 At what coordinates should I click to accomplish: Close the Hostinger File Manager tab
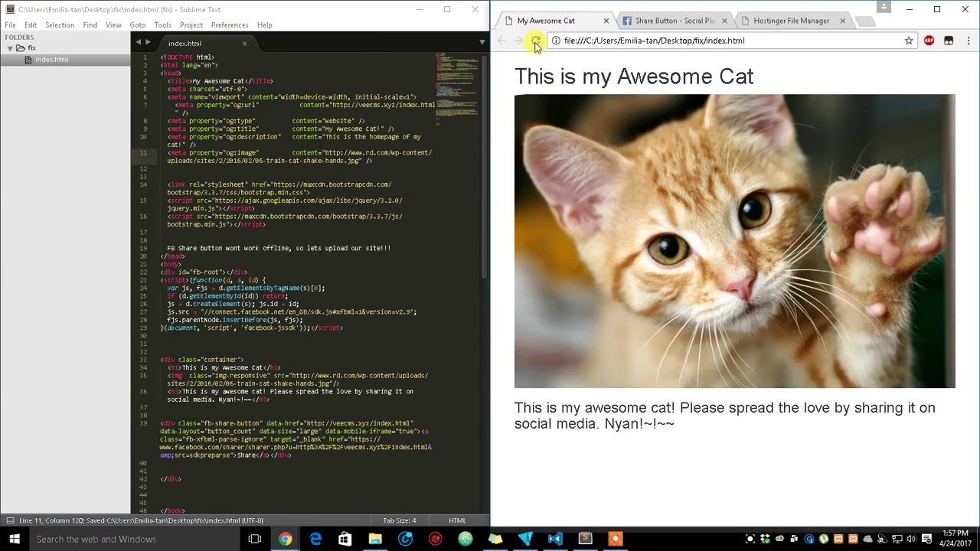coord(842,21)
